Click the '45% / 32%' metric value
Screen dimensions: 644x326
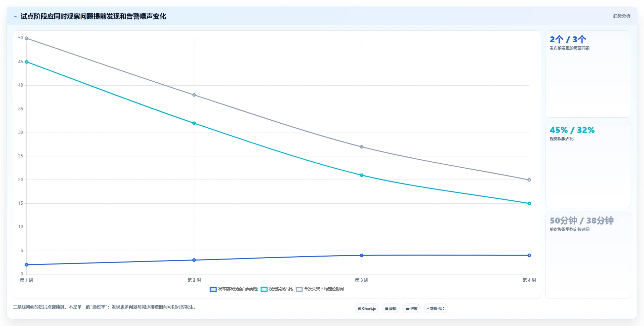point(572,130)
